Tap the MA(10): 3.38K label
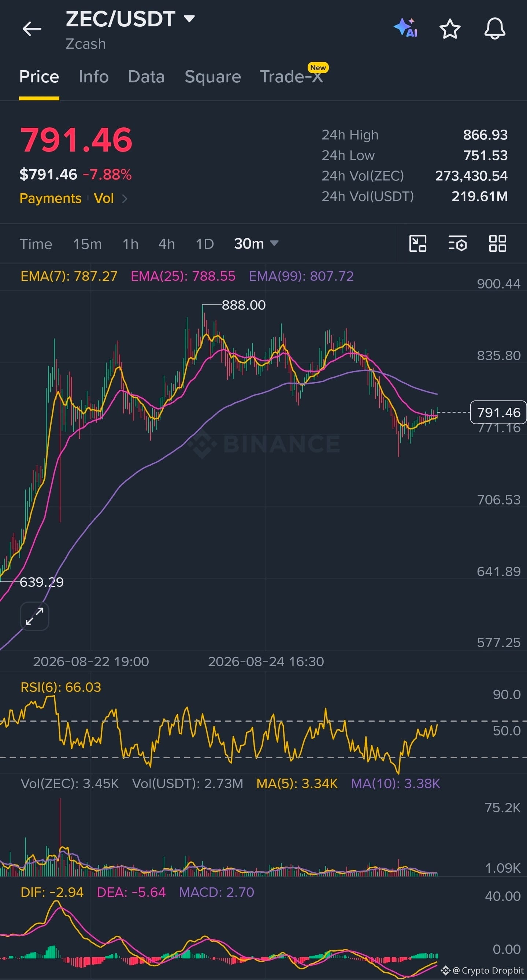Viewport: 527px width, 980px height. [396, 783]
